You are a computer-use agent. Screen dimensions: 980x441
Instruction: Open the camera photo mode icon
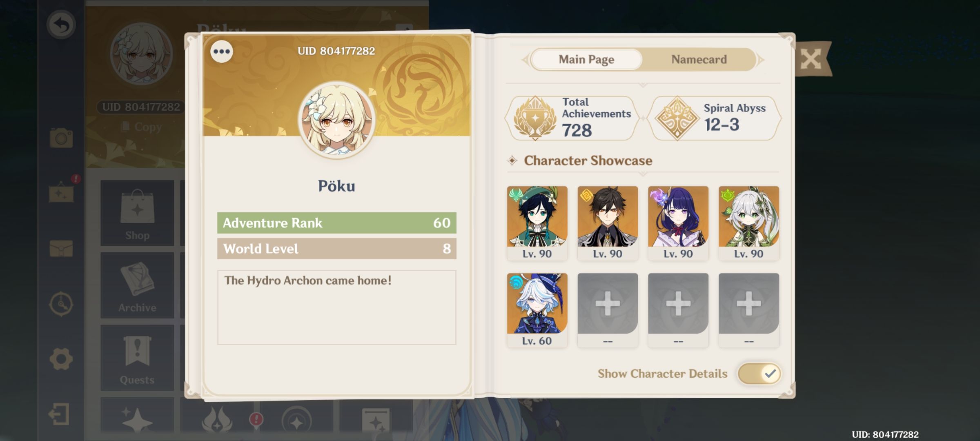click(x=61, y=138)
